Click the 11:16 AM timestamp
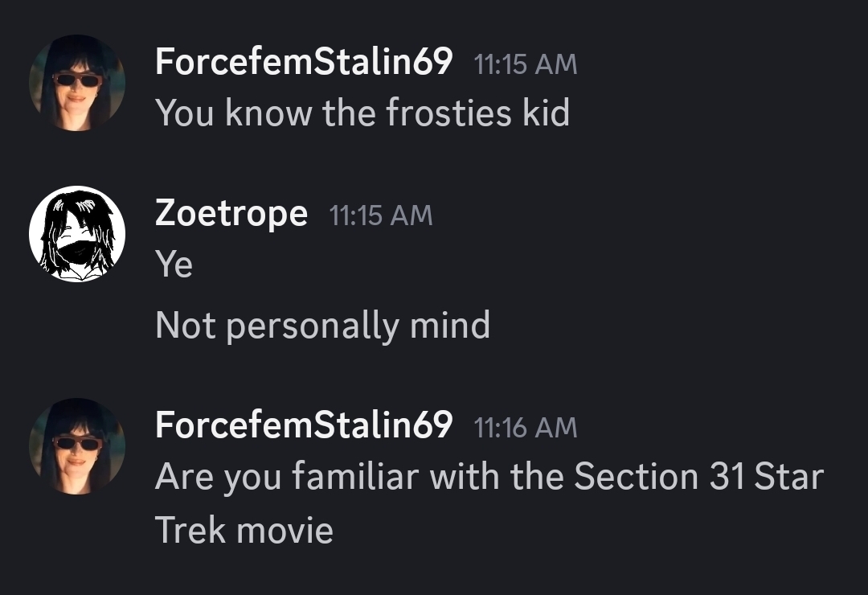Screen dimensions: 868x595 click(x=526, y=428)
